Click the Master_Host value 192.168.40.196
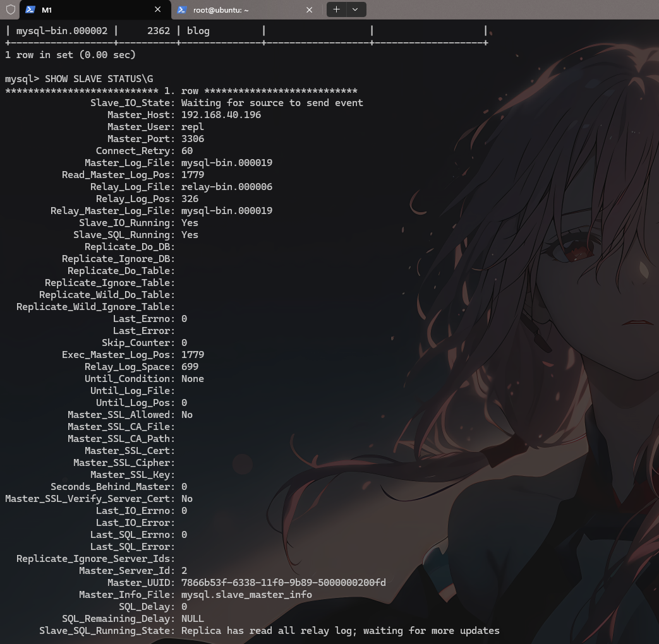The image size is (659, 644). pos(221,115)
